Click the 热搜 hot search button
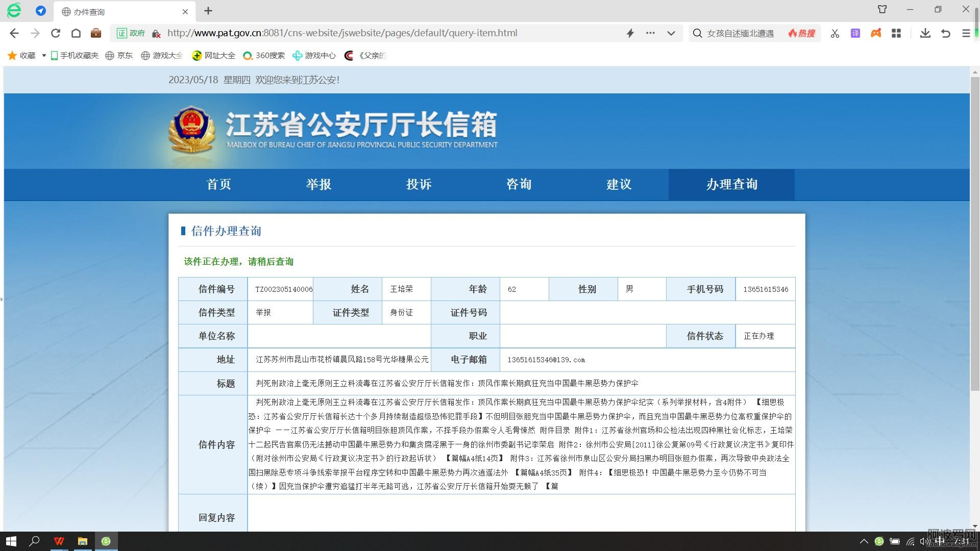Screen dimensions: 980x551 click(802, 33)
